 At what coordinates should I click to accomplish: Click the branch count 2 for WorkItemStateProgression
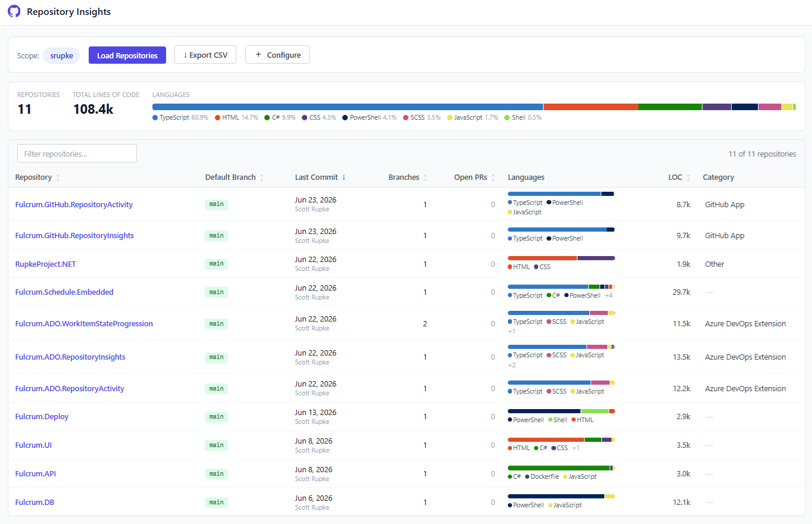(x=425, y=323)
